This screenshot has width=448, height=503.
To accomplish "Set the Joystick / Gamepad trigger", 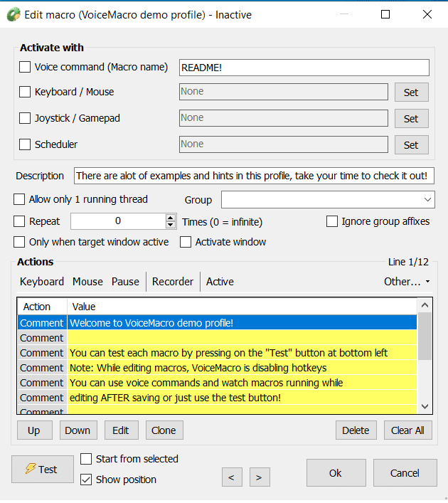I will 412,119.
